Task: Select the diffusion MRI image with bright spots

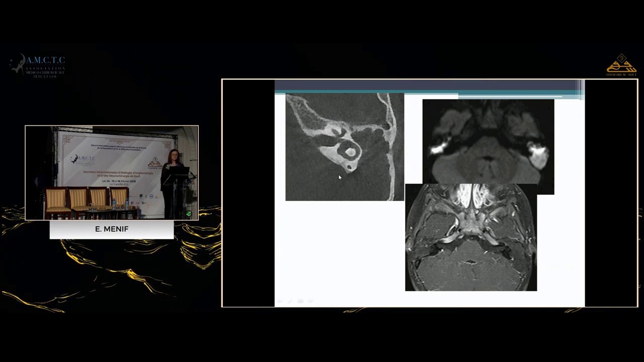Action: click(x=488, y=142)
